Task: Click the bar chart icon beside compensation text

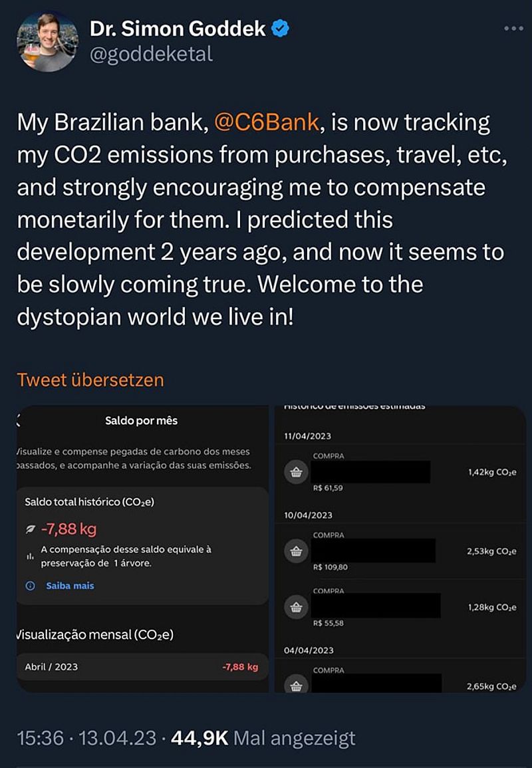Action: coord(30,556)
